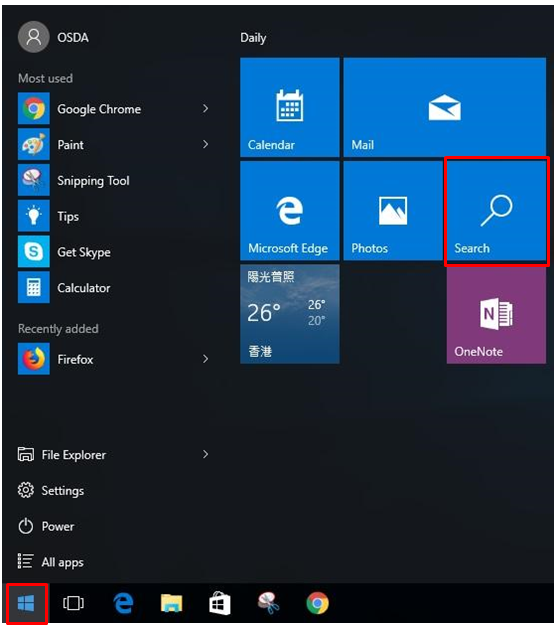The image size is (558, 625).
Task: Open the Photos tile
Action: tap(393, 210)
